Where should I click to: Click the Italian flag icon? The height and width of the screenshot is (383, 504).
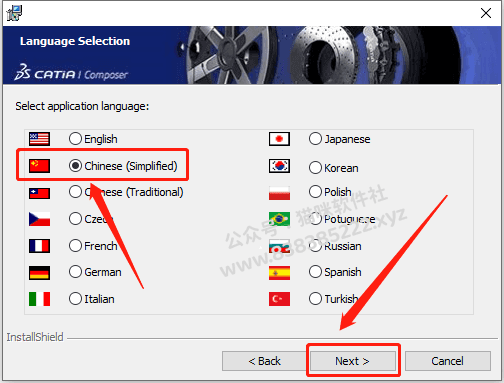[x=39, y=299]
